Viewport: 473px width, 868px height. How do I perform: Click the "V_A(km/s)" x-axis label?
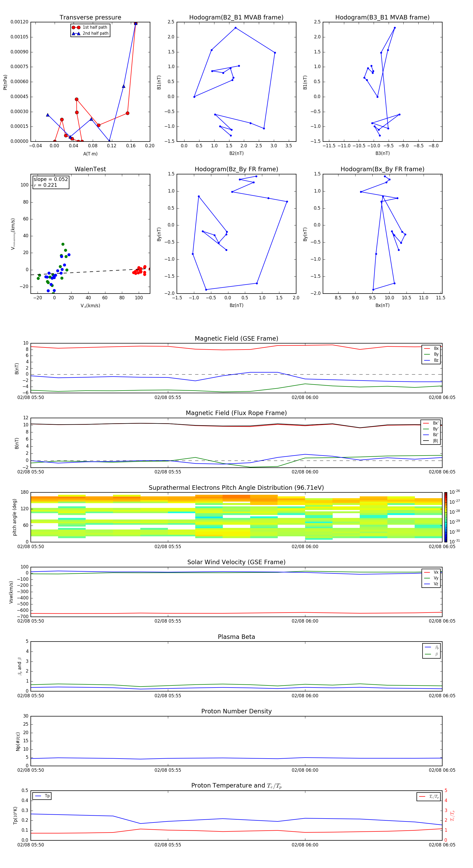pyautogui.click(x=90, y=306)
